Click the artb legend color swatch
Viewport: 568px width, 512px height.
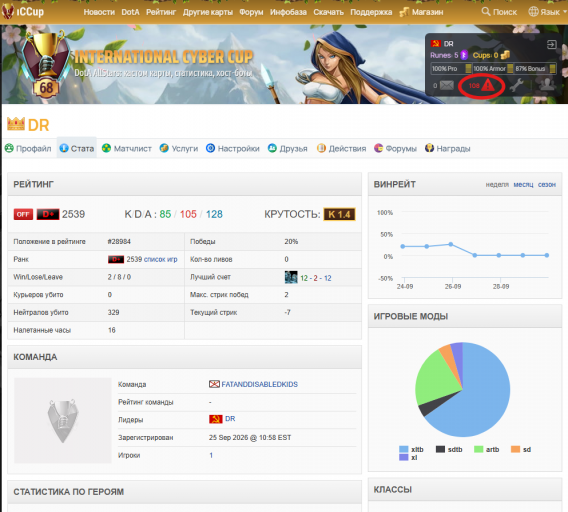pyautogui.click(x=479, y=449)
